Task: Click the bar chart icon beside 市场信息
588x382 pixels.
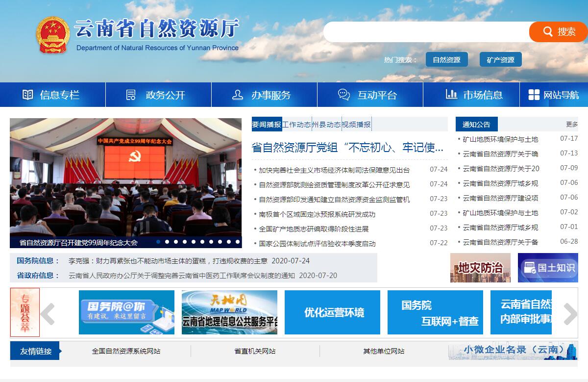Action: (x=451, y=94)
